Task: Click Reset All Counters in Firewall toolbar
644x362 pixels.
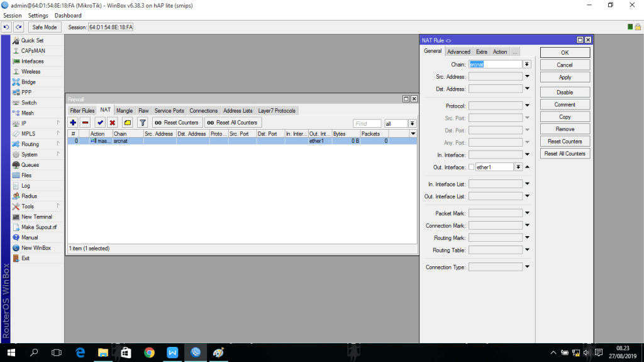Action: pyautogui.click(x=233, y=123)
